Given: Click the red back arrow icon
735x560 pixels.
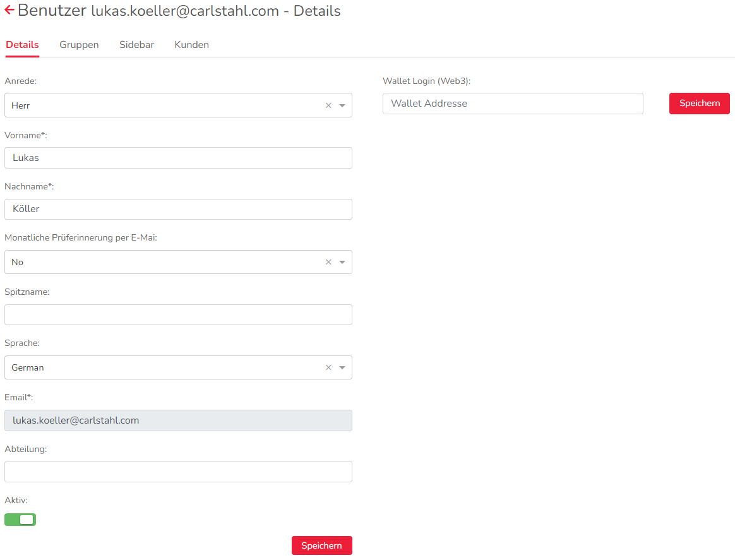Looking at the screenshot, I should [9, 11].
